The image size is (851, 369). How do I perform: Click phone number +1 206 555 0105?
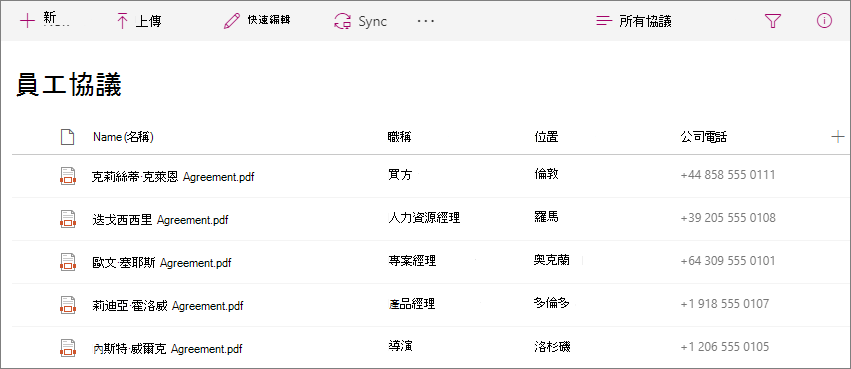click(x=725, y=346)
